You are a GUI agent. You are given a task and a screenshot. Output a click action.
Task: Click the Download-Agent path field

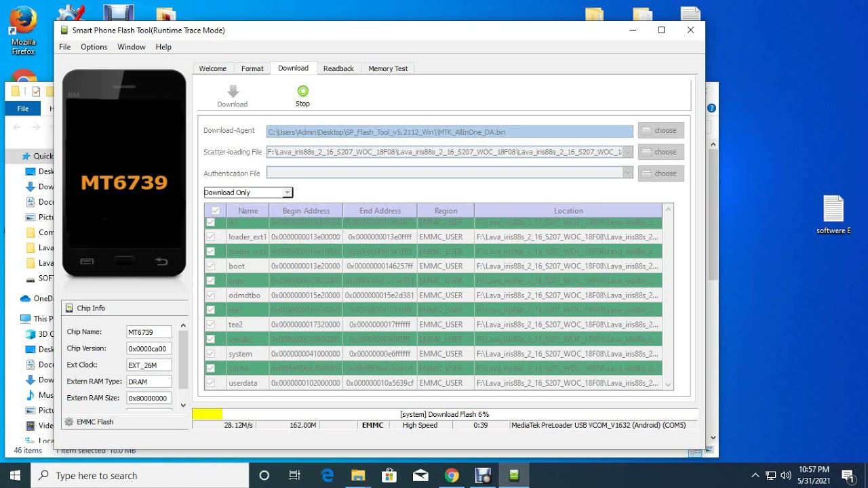click(450, 131)
